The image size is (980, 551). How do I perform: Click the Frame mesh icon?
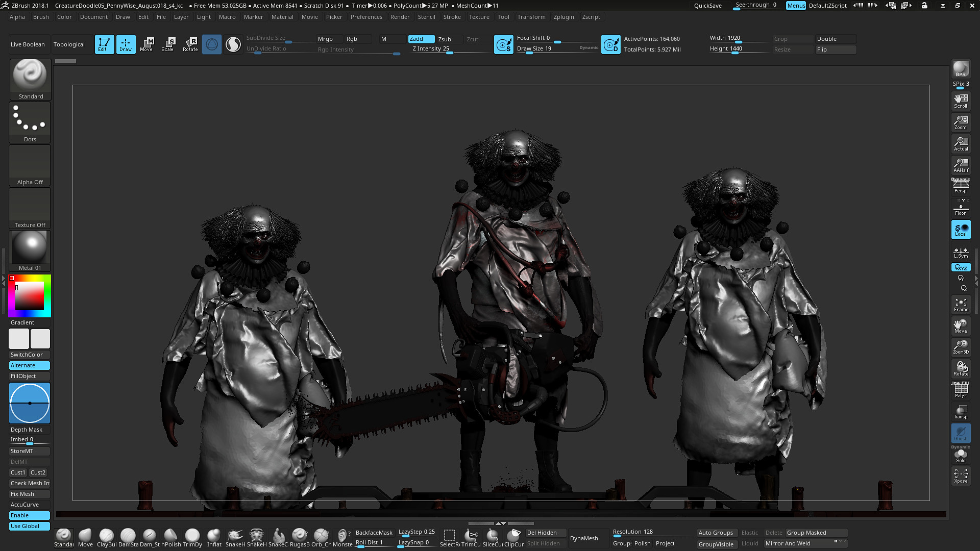961,305
